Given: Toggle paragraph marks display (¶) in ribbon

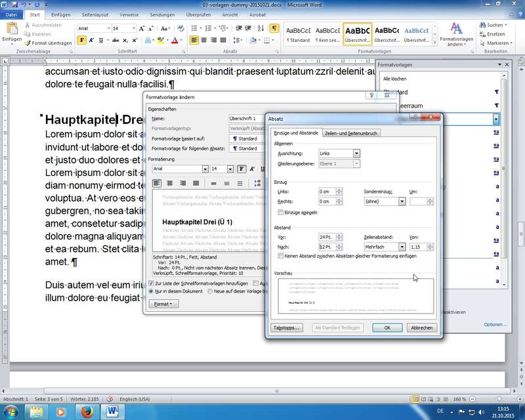Looking at the screenshot, I should (x=274, y=28).
